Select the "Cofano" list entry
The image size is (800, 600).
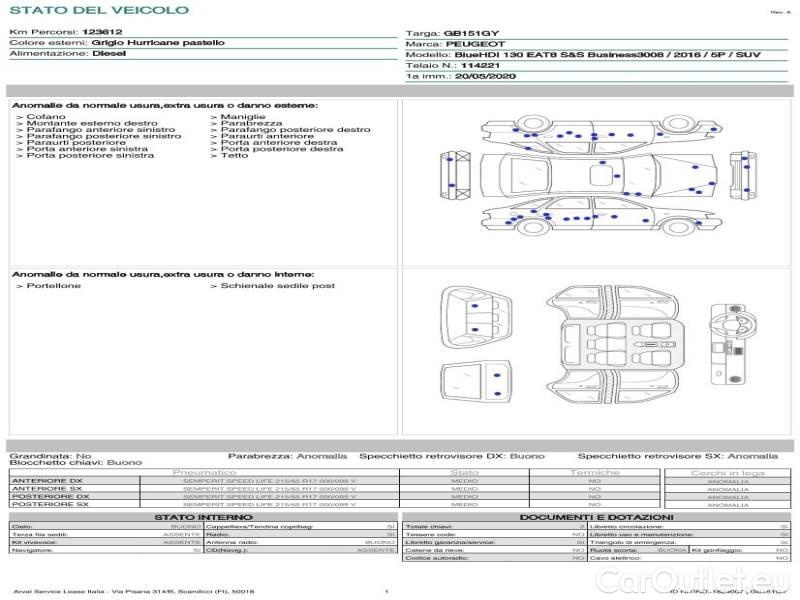[46, 117]
